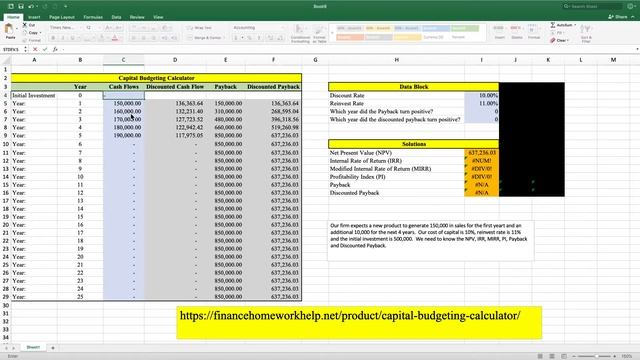Open the Home ribbon tab
The height and width of the screenshot is (360, 640).
(x=13, y=17)
